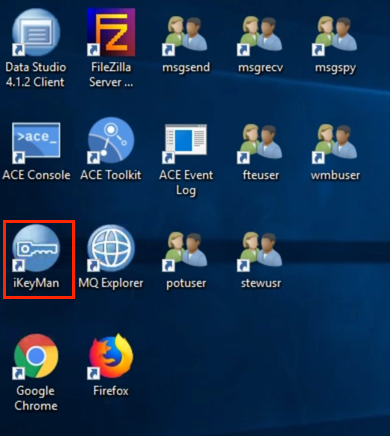Viewport: 390px width, 436px height.
Task: Click the "ACE Event Log" text label
Action: (186, 183)
